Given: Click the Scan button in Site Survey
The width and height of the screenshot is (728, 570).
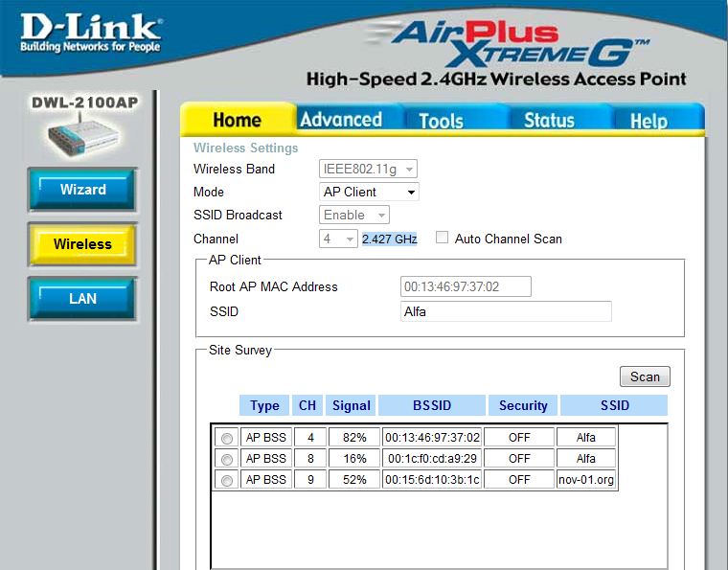Looking at the screenshot, I should [645, 376].
